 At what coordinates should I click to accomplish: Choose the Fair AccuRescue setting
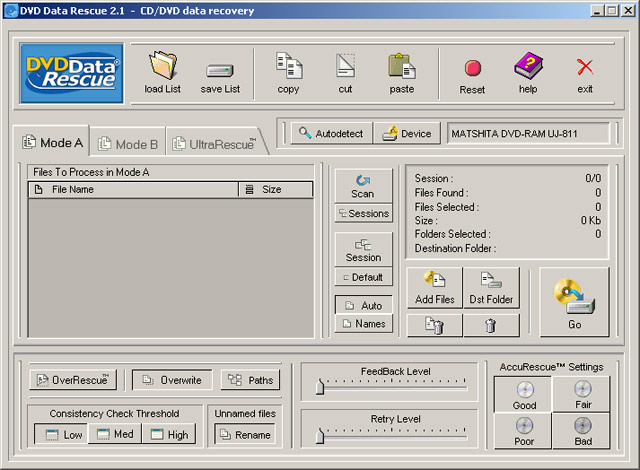582,394
